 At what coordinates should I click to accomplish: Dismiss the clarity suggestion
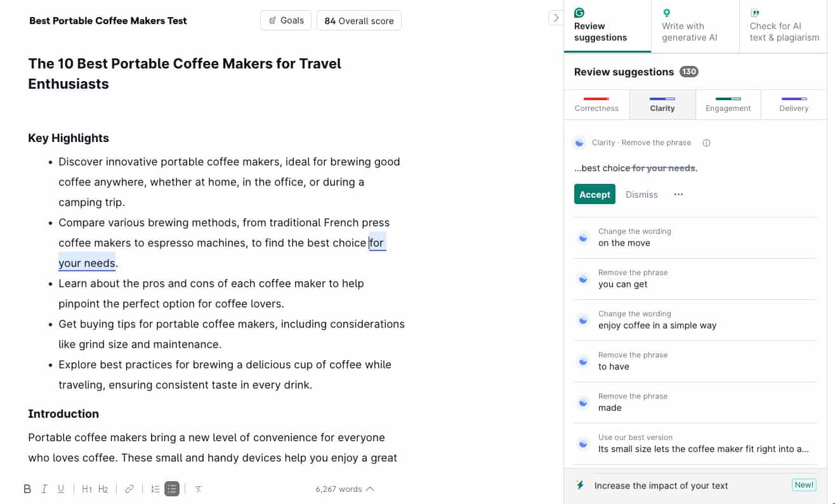(641, 195)
